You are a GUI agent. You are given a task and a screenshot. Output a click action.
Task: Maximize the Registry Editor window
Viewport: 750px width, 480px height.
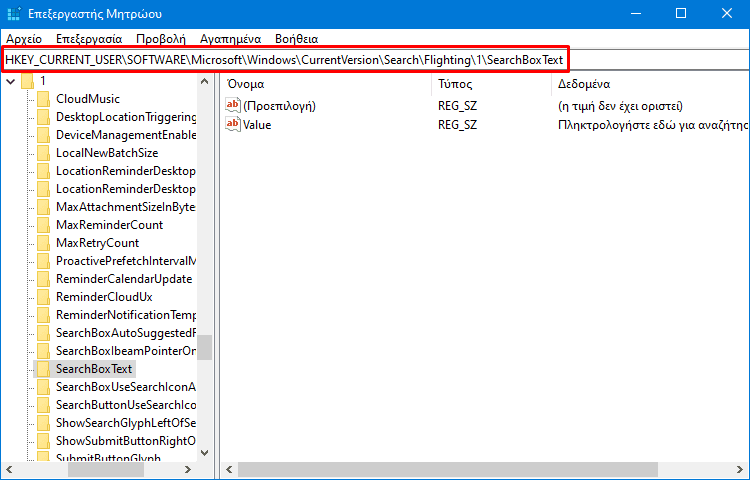pos(681,14)
